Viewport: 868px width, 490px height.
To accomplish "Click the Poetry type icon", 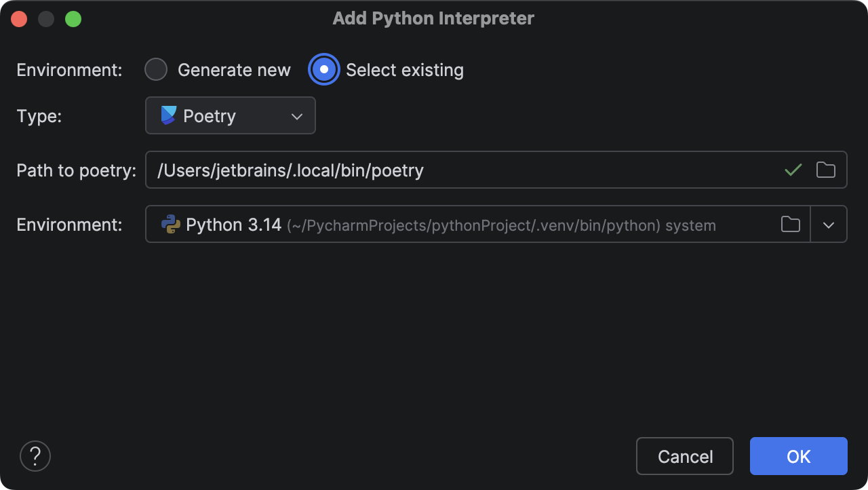I will (167, 115).
